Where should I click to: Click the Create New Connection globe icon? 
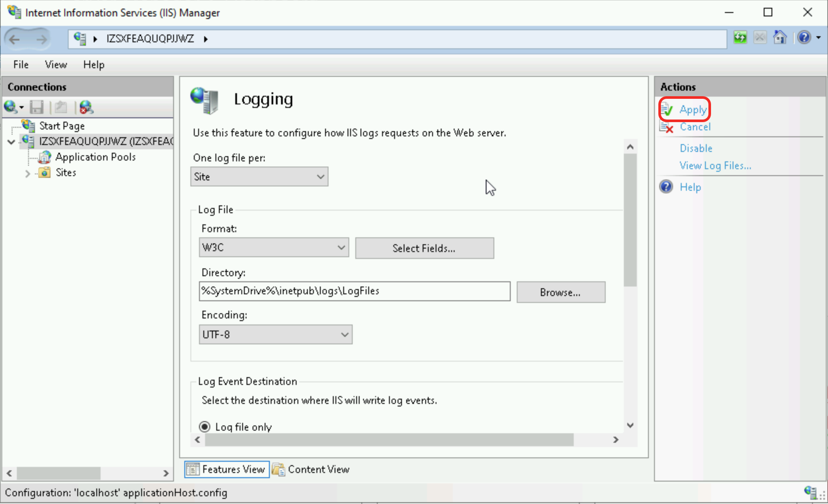pyautogui.click(x=10, y=107)
